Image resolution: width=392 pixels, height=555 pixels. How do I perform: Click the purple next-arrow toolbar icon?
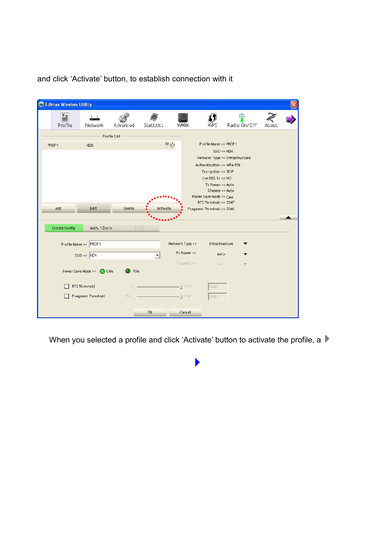291,120
